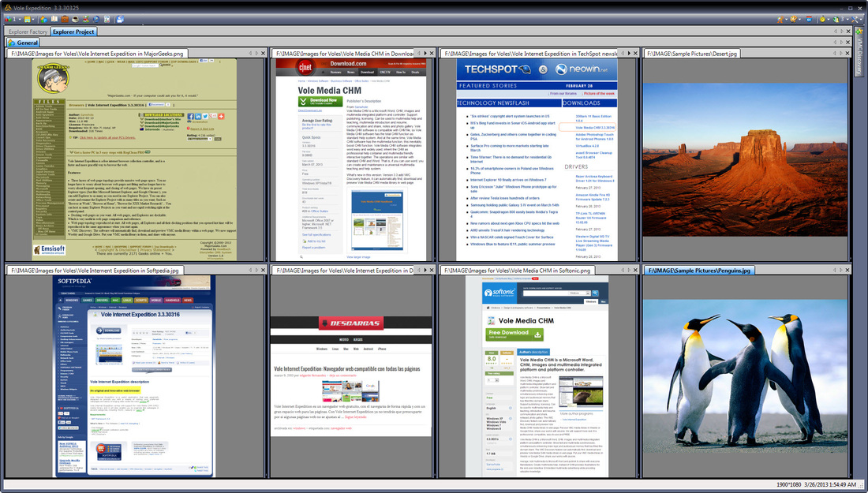This screenshot has width=868, height=493.
Task: Select the Softpedia.jpg document tab
Action: pos(95,271)
